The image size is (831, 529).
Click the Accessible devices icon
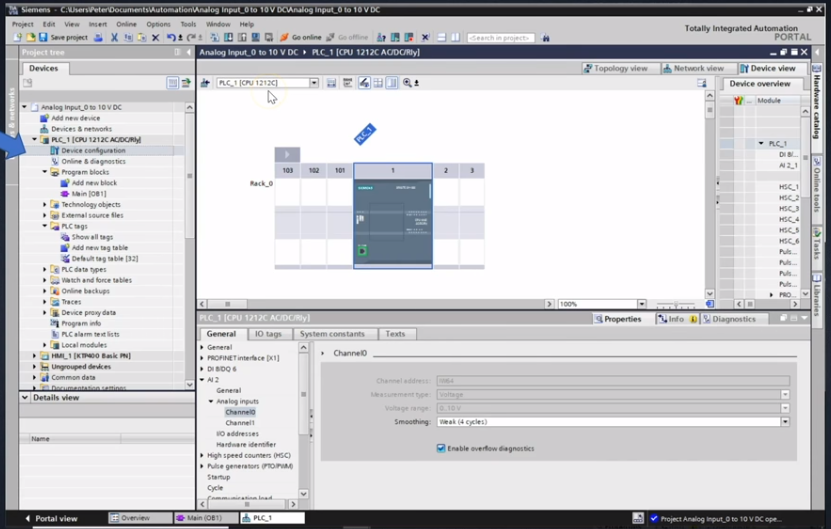[x=381, y=38]
